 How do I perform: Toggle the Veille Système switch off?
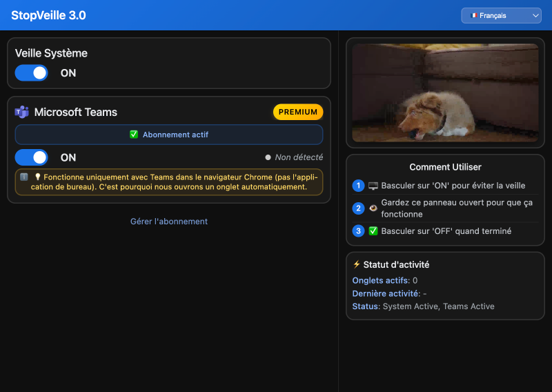32,72
